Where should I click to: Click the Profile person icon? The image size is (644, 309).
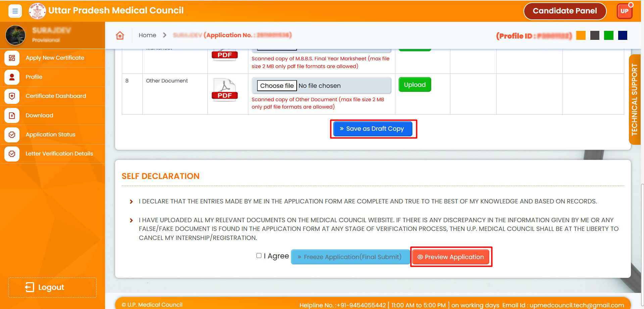click(12, 77)
